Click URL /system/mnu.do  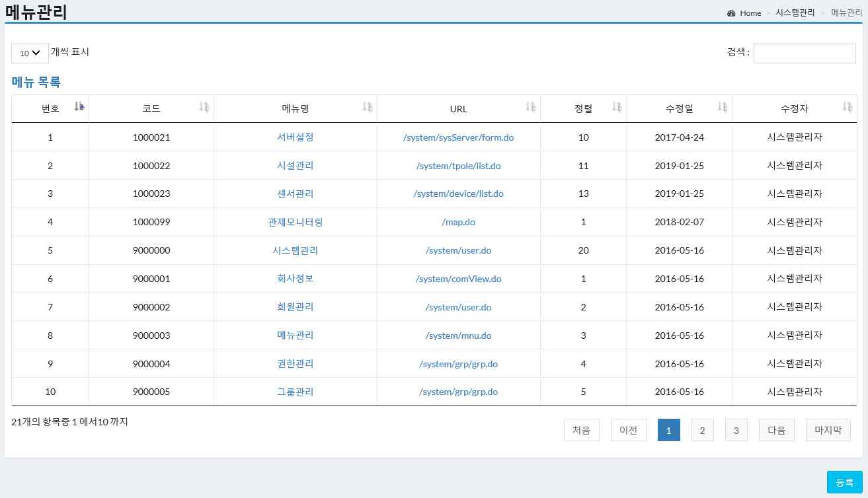click(x=459, y=336)
